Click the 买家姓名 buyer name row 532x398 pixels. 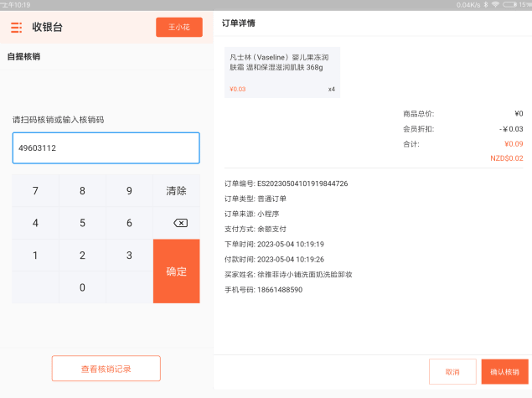tap(288, 275)
